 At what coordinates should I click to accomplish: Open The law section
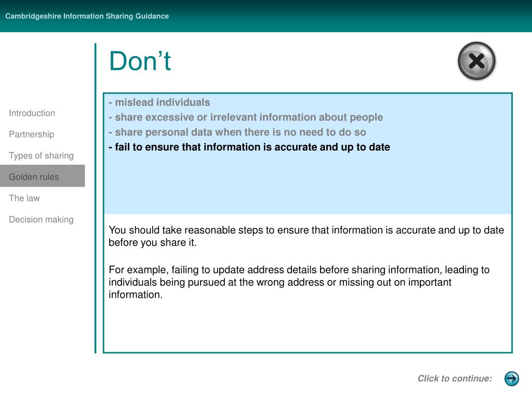(x=24, y=198)
